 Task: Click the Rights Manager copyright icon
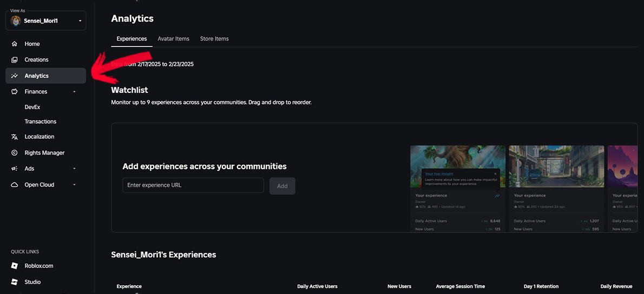pos(15,153)
